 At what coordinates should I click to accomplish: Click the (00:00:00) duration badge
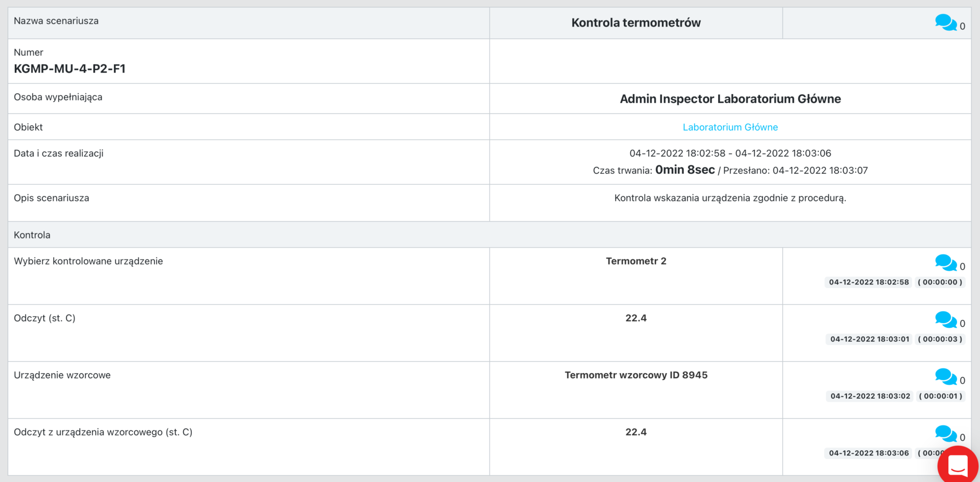[940, 282]
